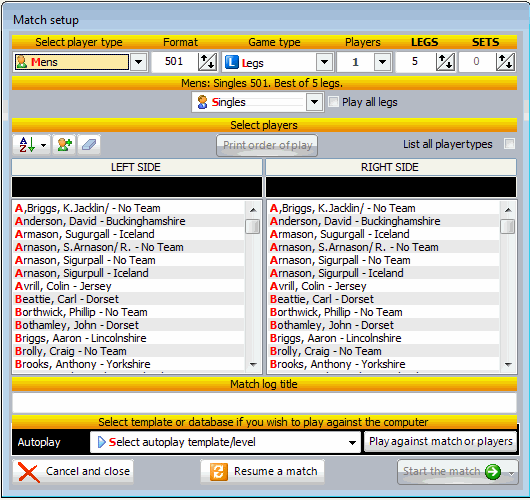This screenshot has width=530, height=500.
Task: Click the SETS count stepper icon
Action: (x=505, y=62)
